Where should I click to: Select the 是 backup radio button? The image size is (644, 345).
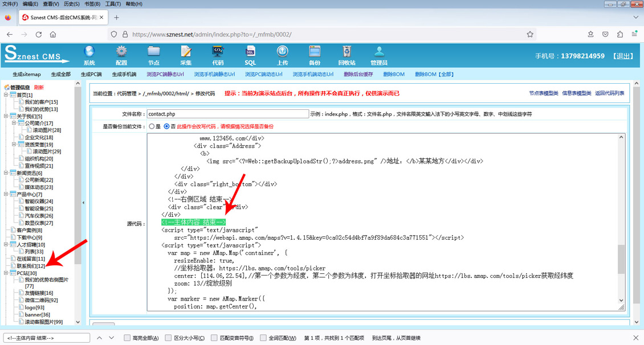152,126
